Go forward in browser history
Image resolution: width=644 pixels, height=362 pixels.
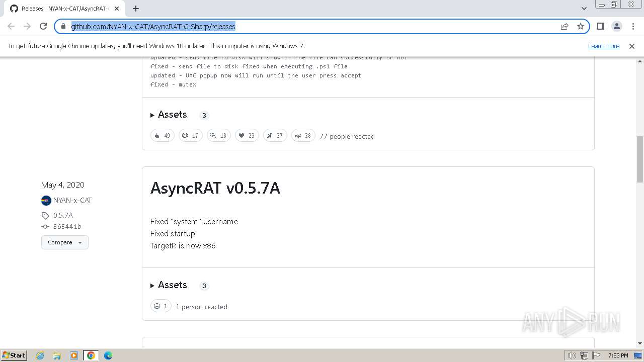click(27, 26)
